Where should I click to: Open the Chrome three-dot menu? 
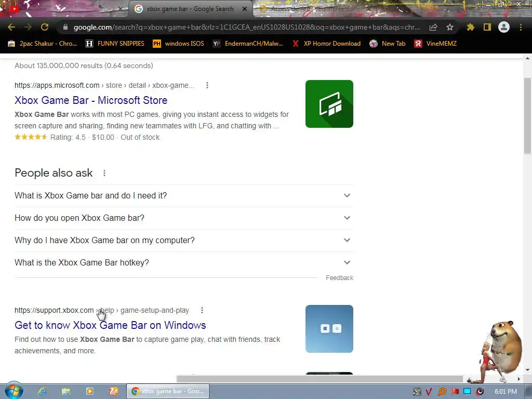(521, 27)
